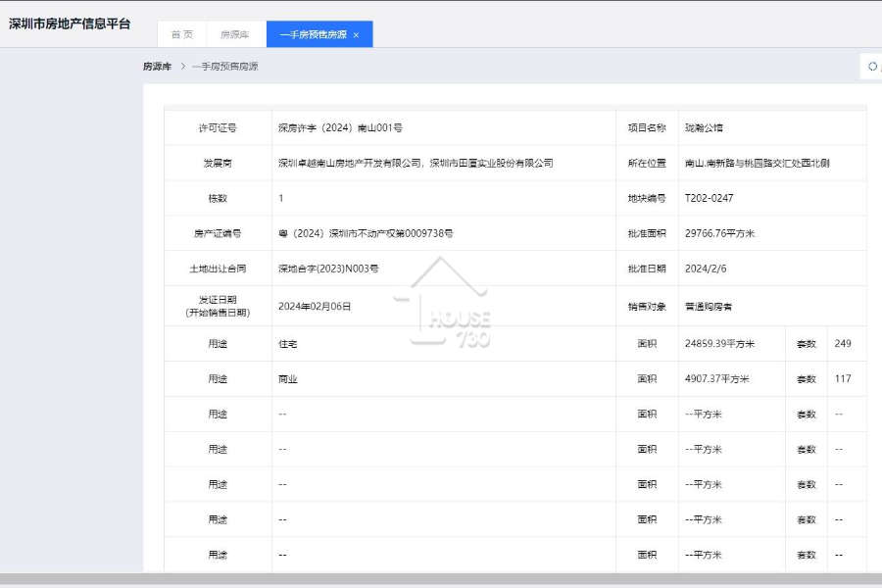Select certificate number ending 0009738号
Viewport: 882px width, 588px height.
tap(366, 233)
